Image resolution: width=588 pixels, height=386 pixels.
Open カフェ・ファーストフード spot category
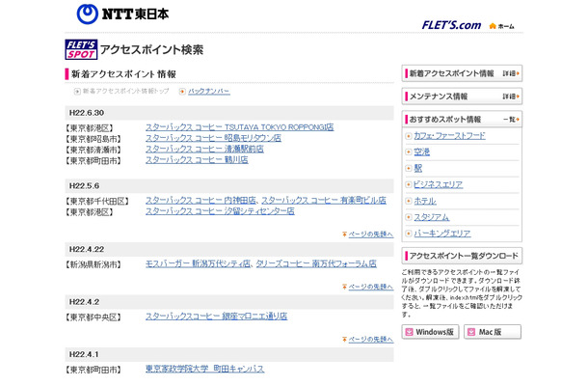[x=449, y=136]
